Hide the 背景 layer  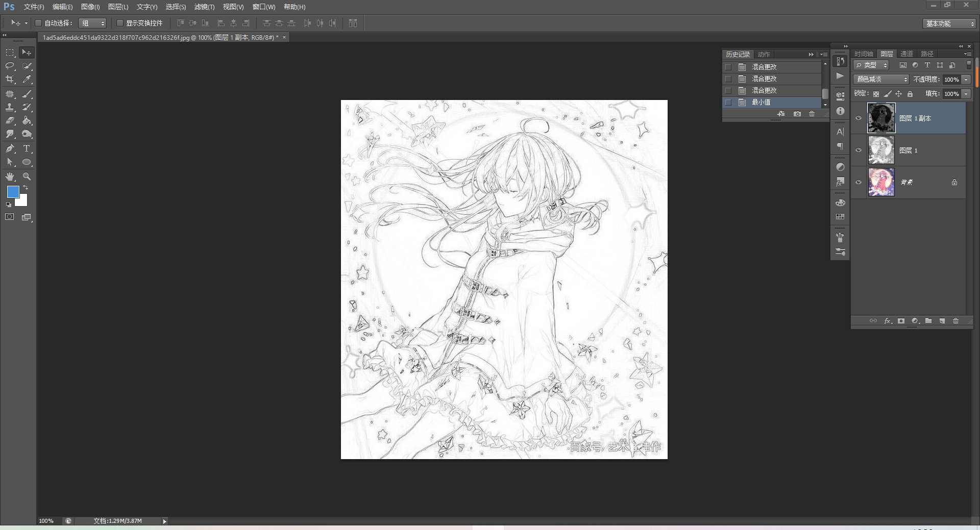click(x=859, y=182)
